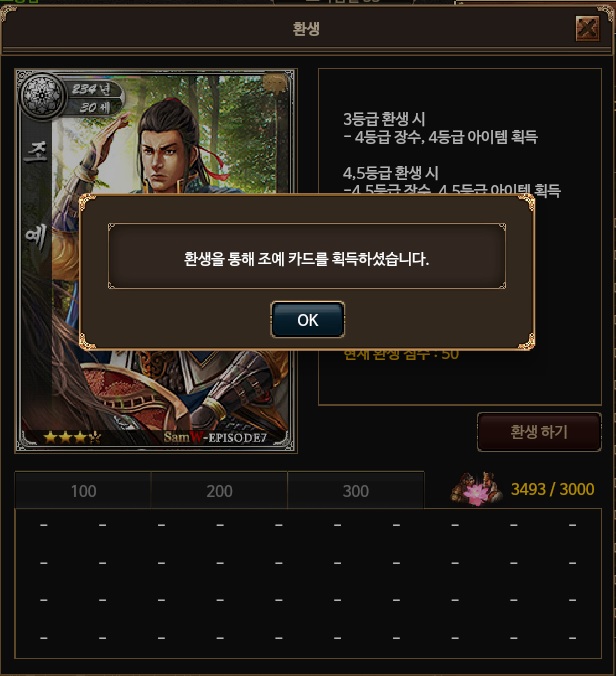Switch to the 200 tab
616x676 pixels.
click(x=219, y=491)
